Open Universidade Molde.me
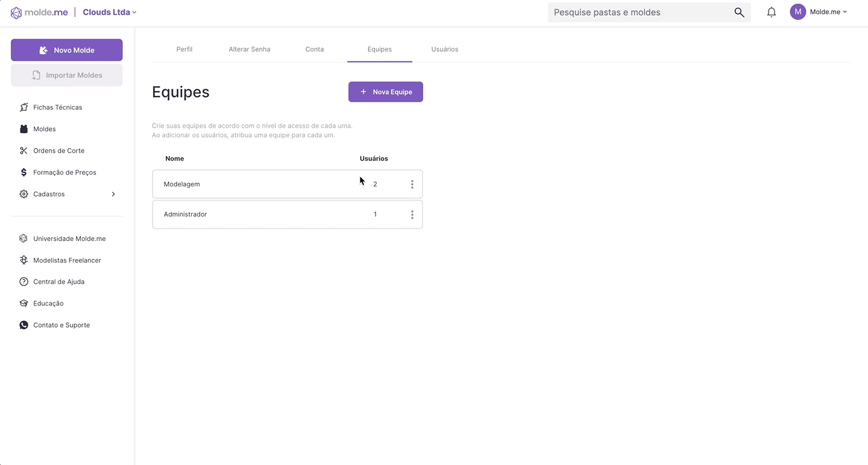 pyautogui.click(x=69, y=239)
